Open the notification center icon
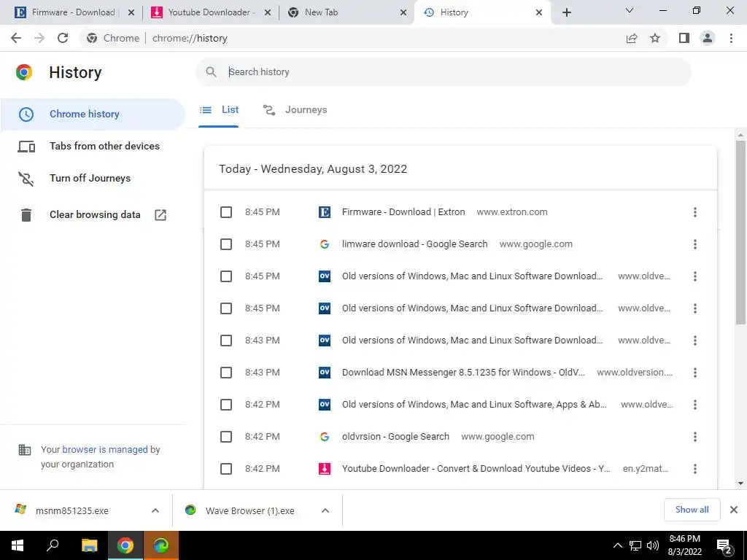 (724, 545)
